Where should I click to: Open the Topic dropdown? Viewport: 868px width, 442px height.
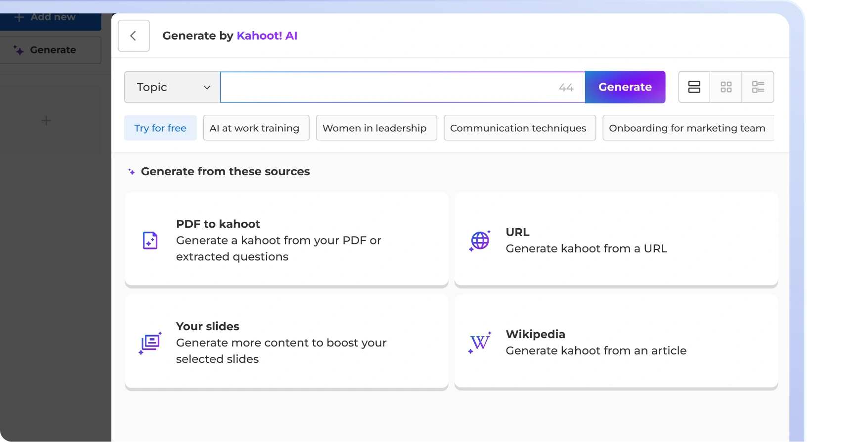pyautogui.click(x=172, y=87)
